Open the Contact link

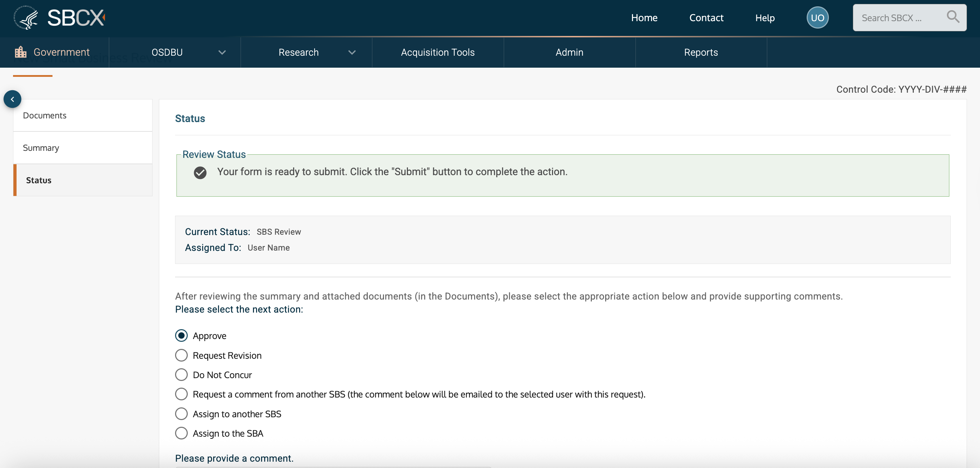706,18
